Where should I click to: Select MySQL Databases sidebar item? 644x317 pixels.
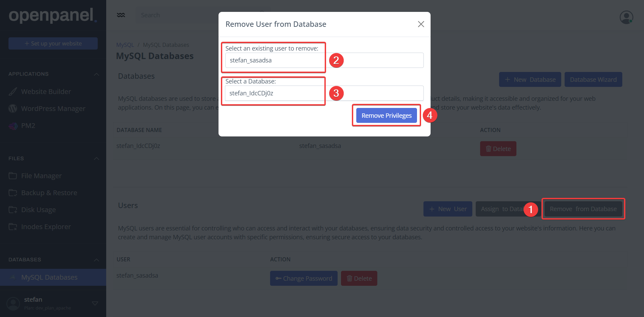49,277
